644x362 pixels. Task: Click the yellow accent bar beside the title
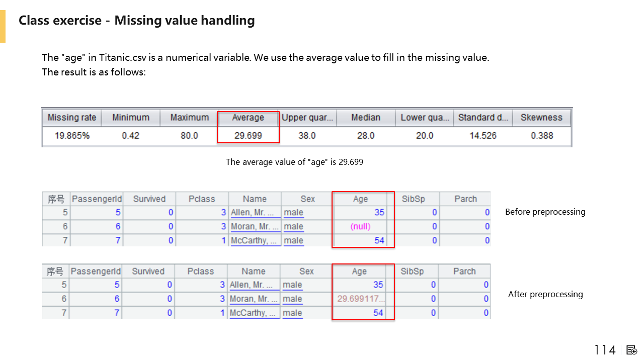coord(3,27)
